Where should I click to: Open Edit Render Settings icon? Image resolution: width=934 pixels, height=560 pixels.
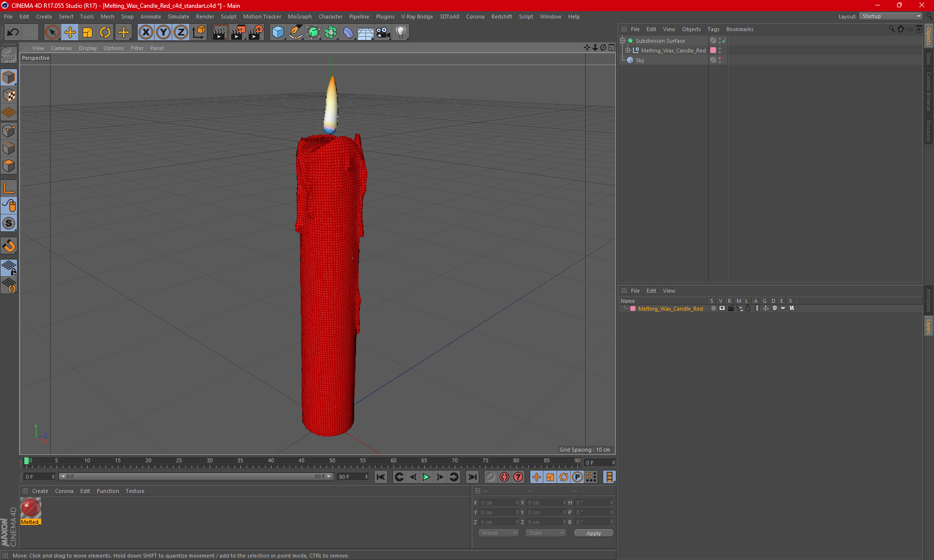pos(256,32)
